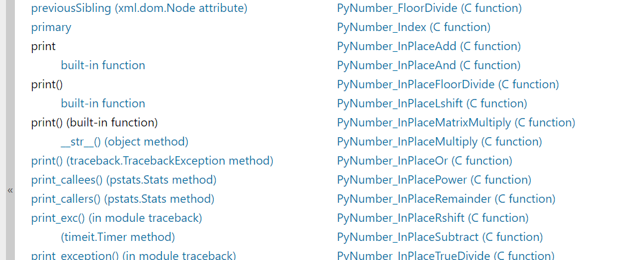Open (timeit.Timer method) sub-entry link
This screenshot has width=644, height=260.
(x=118, y=237)
